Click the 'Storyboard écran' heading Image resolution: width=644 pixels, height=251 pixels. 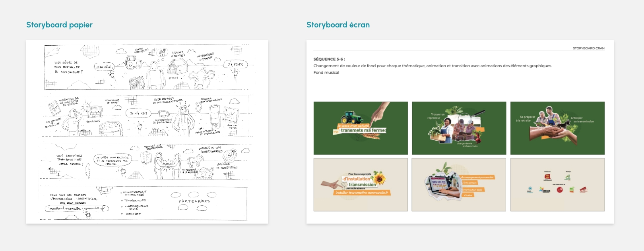[x=338, y=25]
